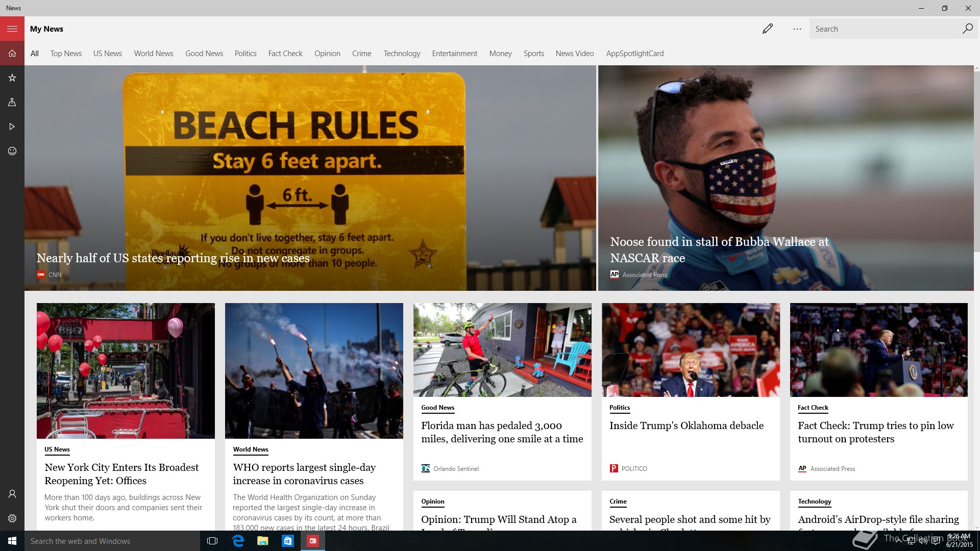Screen dimensions: 980x551
Task: Switch to Opinion tab
Action: (327, 54)
